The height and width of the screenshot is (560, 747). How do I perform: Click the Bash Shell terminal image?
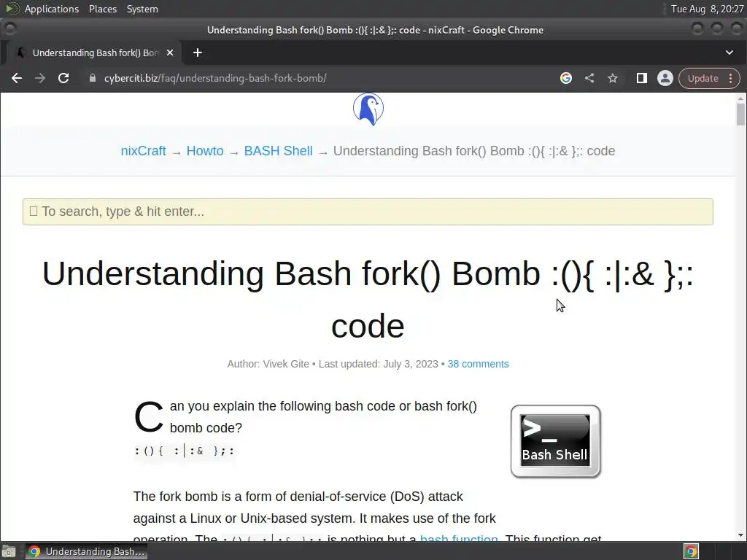pos(555,441)
